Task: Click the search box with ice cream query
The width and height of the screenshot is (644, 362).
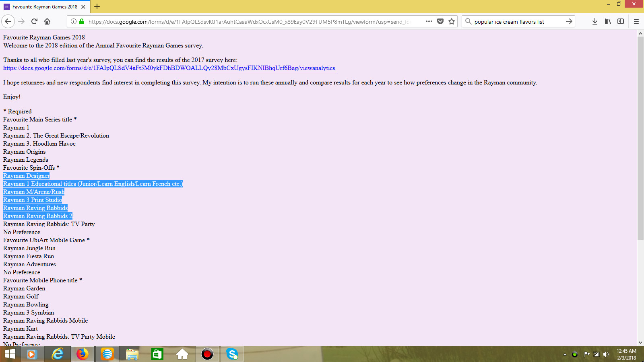Action: [x=517, y=22]
